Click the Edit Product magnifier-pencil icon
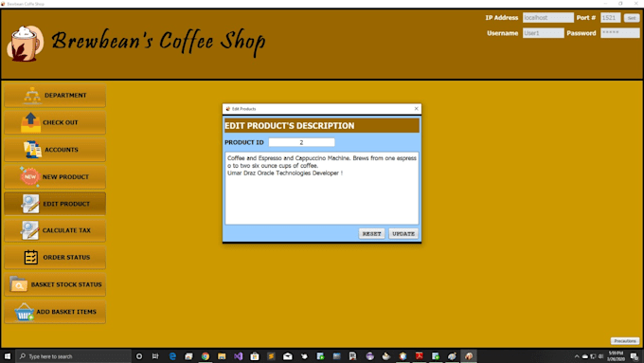 point(30,204)
